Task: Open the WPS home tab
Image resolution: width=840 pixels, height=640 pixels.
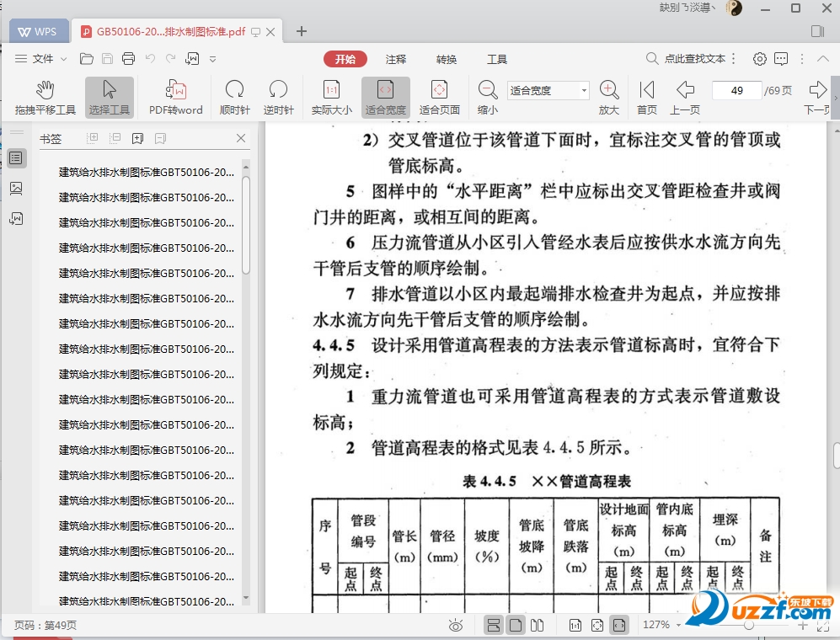Action: click(x=39, y=32)
